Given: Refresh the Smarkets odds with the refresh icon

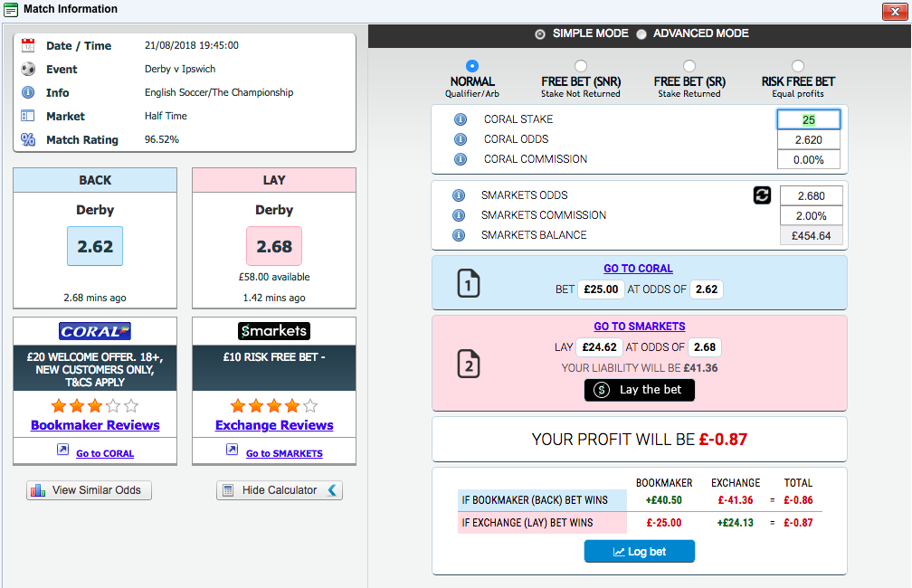Looking at the screenshot, I should pyautogui.click(x=762, y=195).
